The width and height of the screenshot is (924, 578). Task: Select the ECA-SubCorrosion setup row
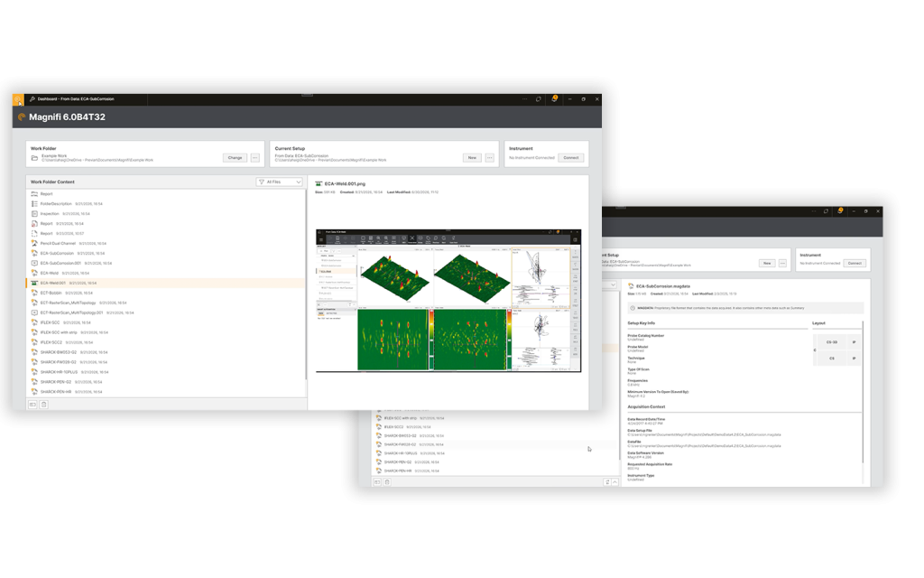tap(166, 253)
